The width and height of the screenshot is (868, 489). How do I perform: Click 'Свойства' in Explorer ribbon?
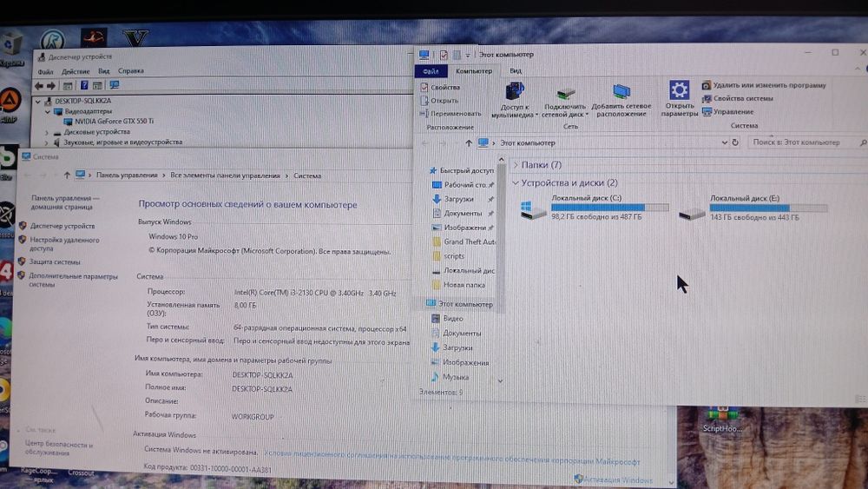point(439,88)
